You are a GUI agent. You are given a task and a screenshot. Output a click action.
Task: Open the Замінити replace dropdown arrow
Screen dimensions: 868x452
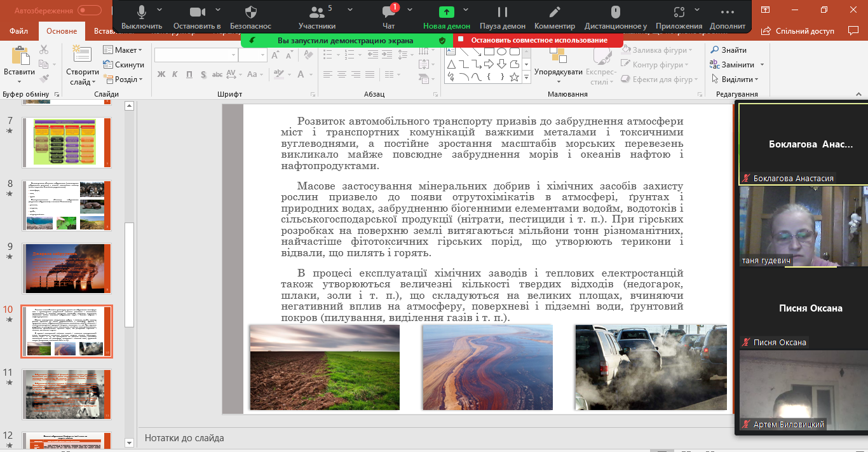click(762, 65)
